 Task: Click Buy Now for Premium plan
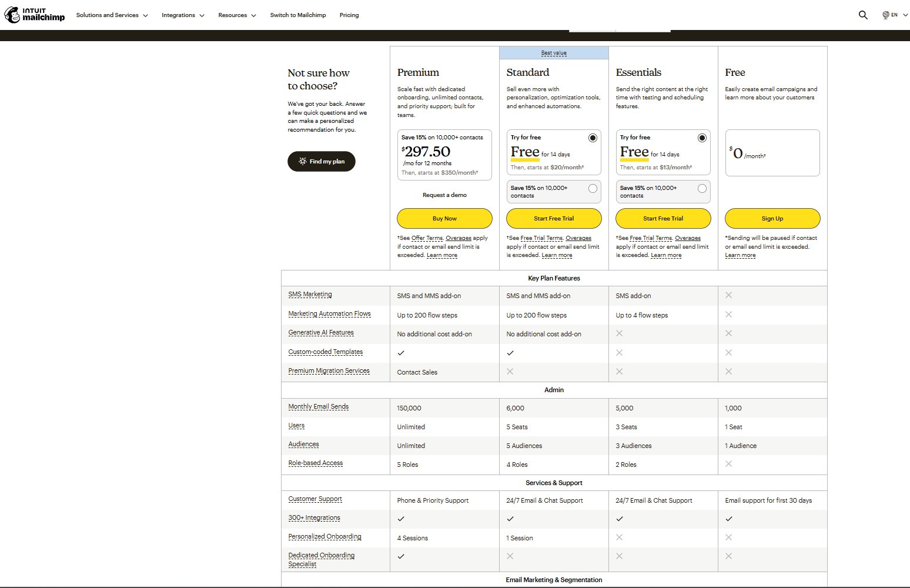coord(444,218)
